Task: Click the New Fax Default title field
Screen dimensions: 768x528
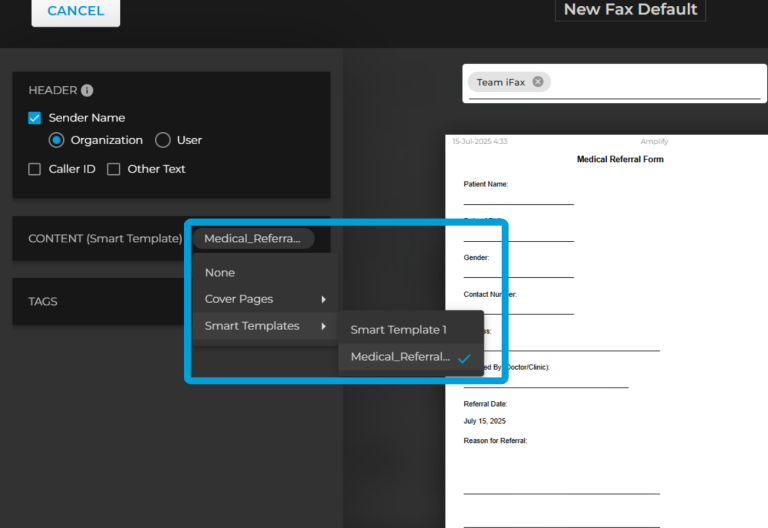Action: pos(630,9)
